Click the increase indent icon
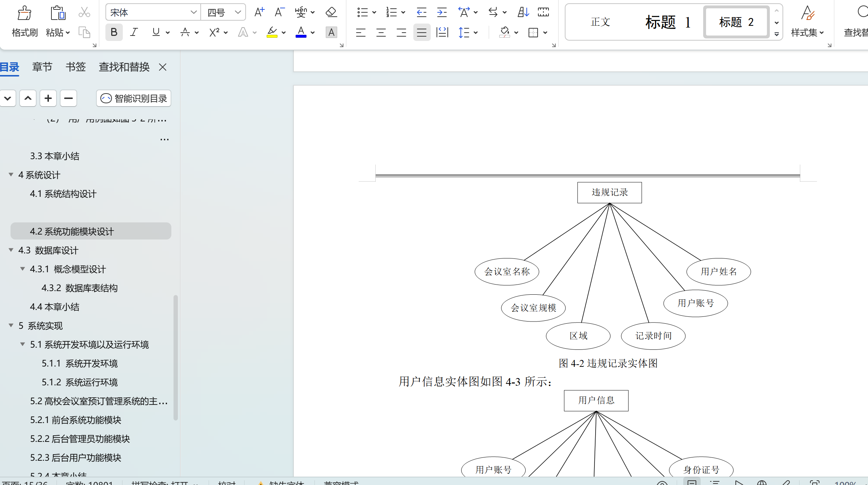868x485 pixels. point(442,12)
